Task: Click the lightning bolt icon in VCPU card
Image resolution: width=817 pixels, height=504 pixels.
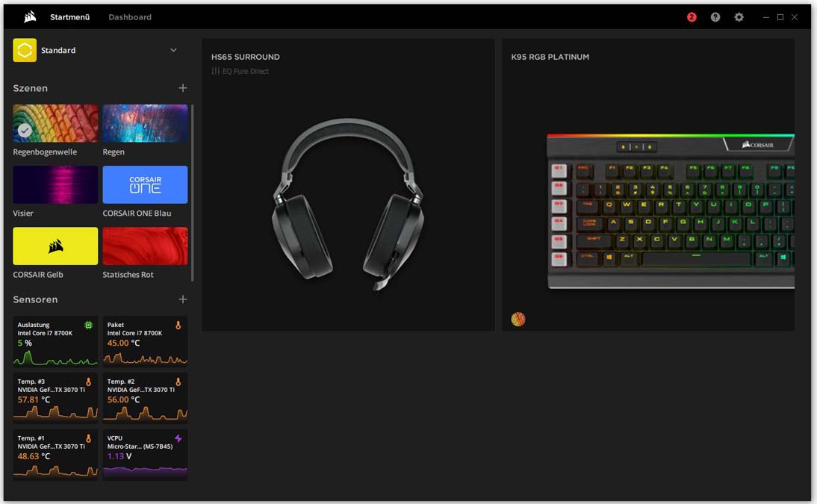Action: click(x=178, y=438)
